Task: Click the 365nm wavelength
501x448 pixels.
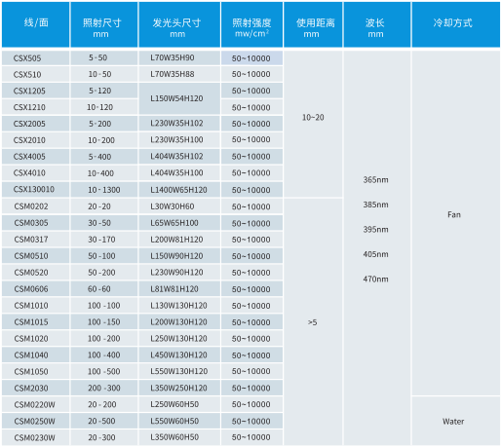Action: coord(375,180)
